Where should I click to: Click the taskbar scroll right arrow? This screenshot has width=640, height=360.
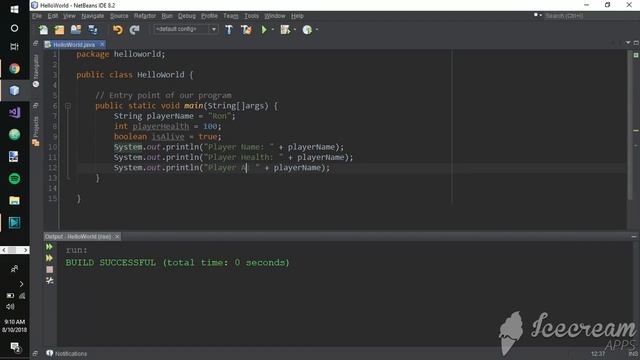point(25,250)
